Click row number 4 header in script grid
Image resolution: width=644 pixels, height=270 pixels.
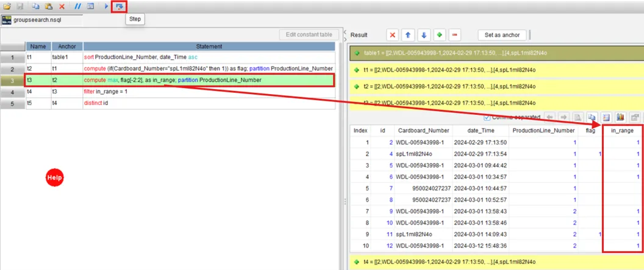13,92
